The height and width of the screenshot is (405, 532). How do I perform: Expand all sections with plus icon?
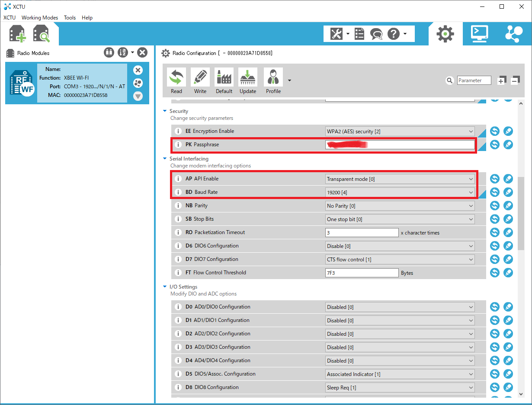[x=502, y=80]
